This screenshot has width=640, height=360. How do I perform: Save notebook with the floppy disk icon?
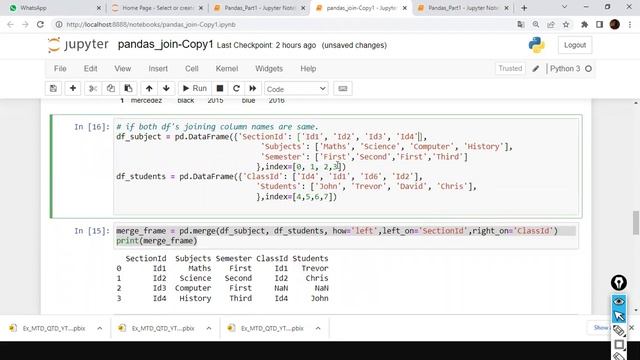(x=53, y=89)
